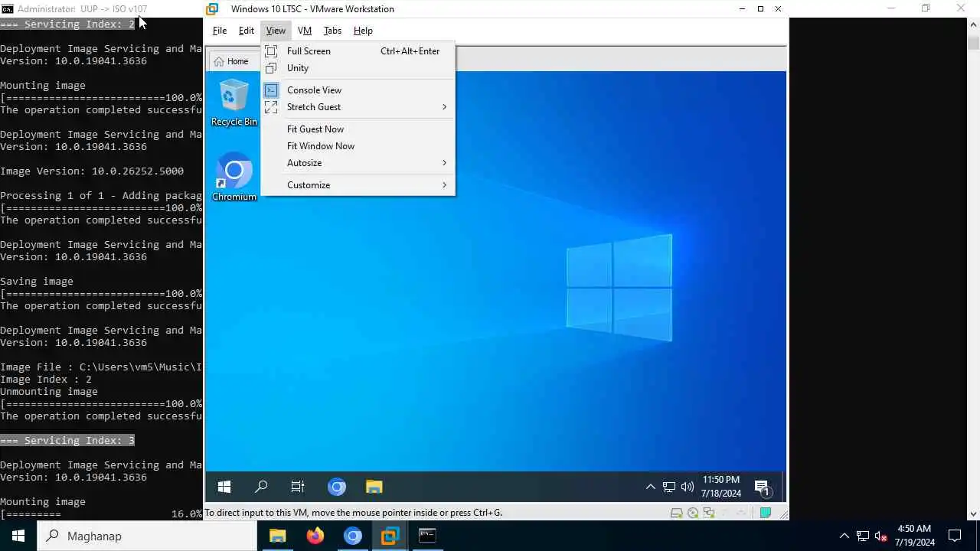Click the Full Screen icon in View menu

(271, 51)
